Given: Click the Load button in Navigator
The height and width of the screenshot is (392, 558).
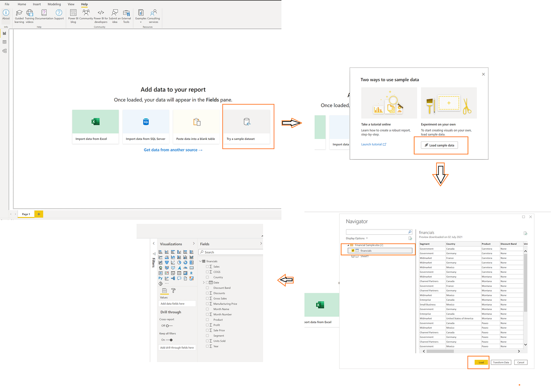Looking at the screenshot, I should point(480,362).
